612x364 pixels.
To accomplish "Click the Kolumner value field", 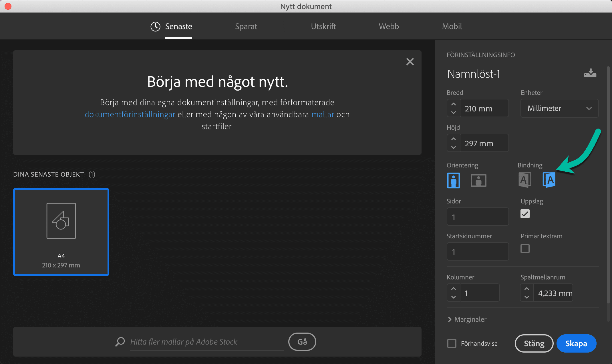I will tap(480, 293).
